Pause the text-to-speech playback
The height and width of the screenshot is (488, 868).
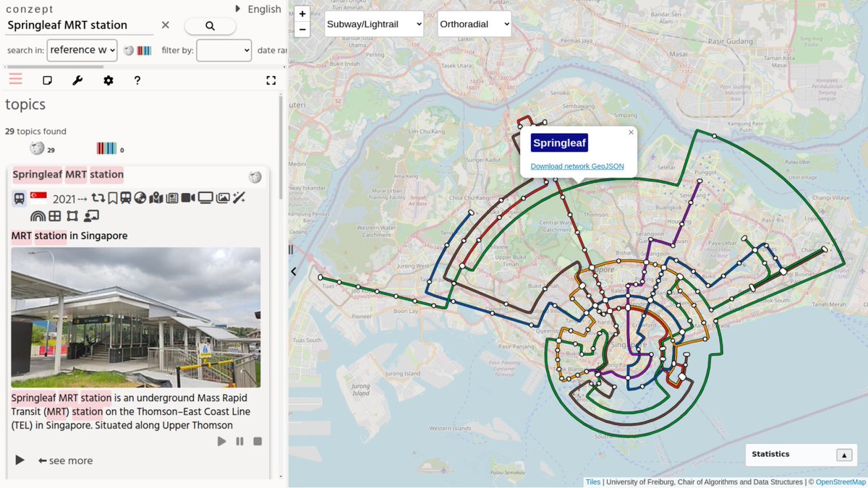(x=239, y=441)
